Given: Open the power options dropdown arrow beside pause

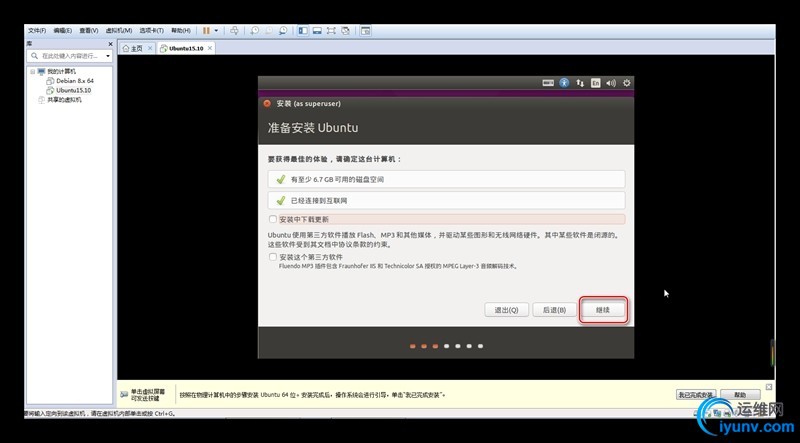Looking at the screenshot, I should (x=216, y=31).
